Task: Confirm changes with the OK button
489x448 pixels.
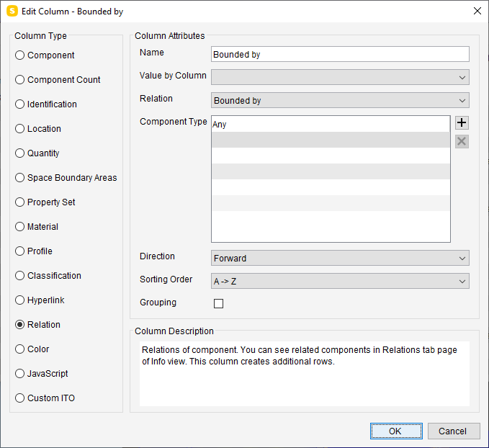Action: point(396,431)
